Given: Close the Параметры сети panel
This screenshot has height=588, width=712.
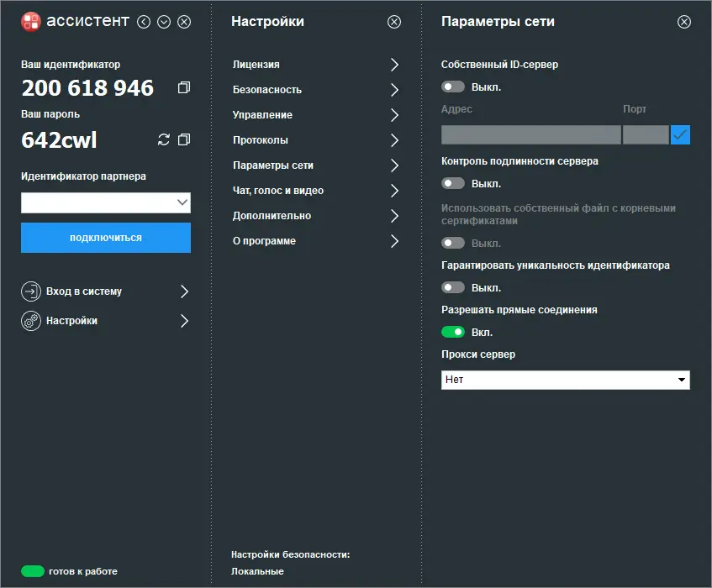Looking at the screenshot, I should [x=684, y=22].
